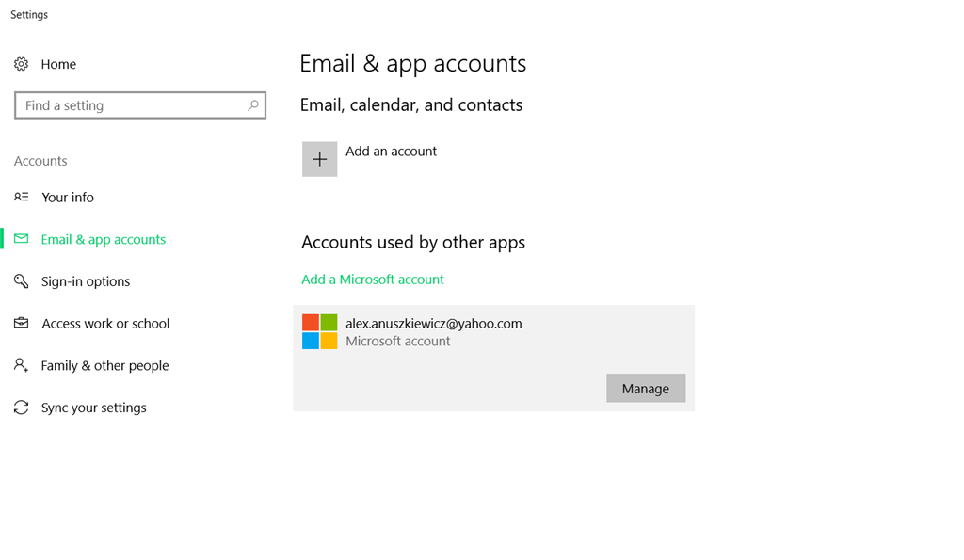Click the plus icon to add account
This screenshot has width=964, height=560.
[x=320, y=159]
